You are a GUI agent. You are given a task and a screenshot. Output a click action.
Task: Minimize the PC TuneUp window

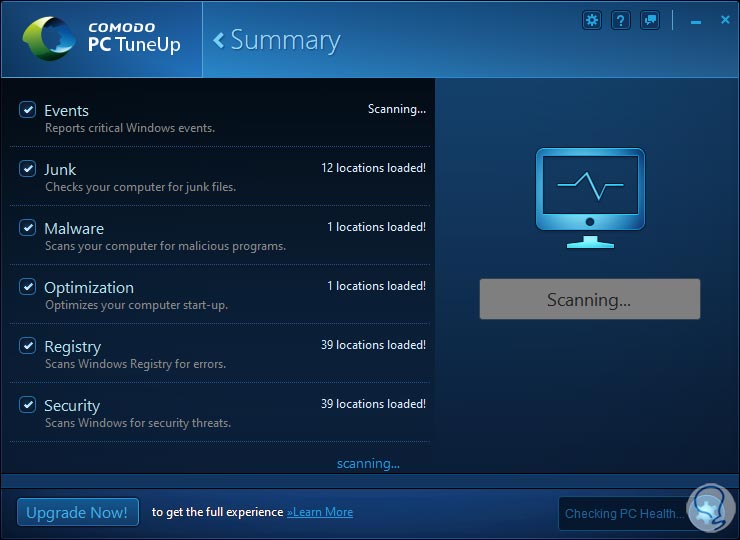tap(696, 22)
